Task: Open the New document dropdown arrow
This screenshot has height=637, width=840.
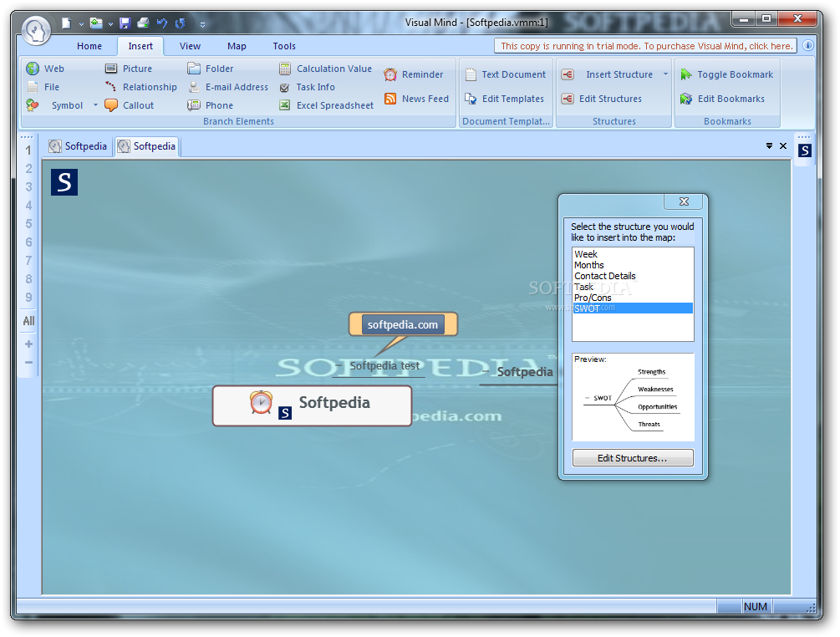Action: (x=81, y=24)
